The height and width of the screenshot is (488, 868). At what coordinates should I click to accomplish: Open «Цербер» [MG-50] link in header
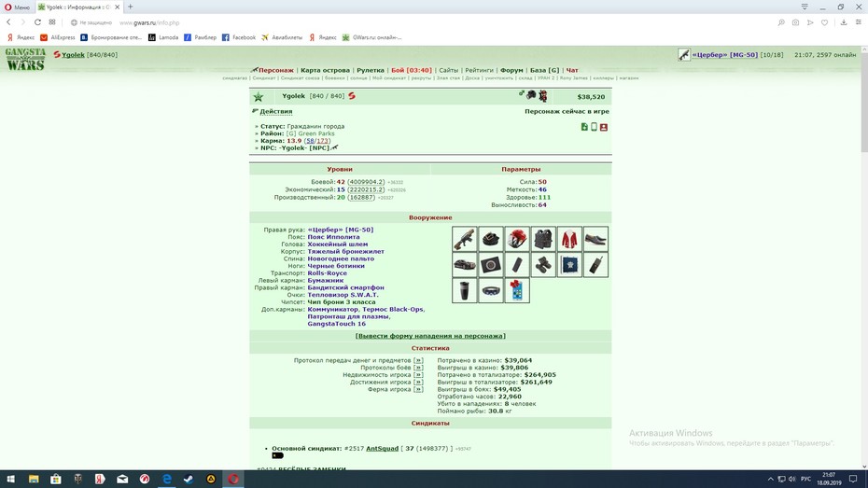[x=724, y=55]
